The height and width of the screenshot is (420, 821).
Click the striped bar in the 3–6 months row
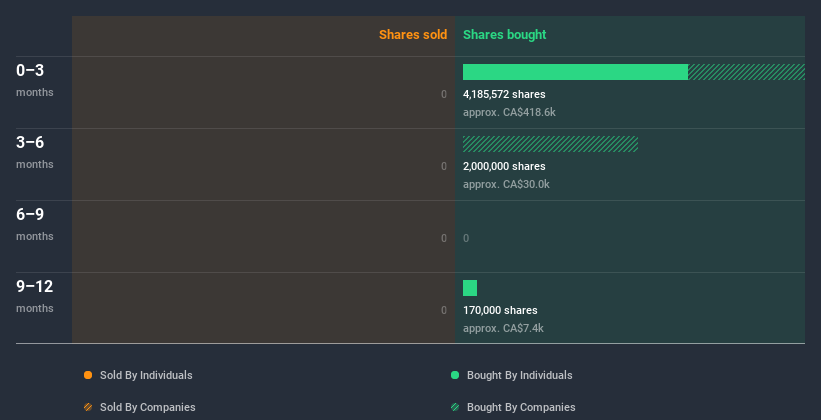pos(550,144)
